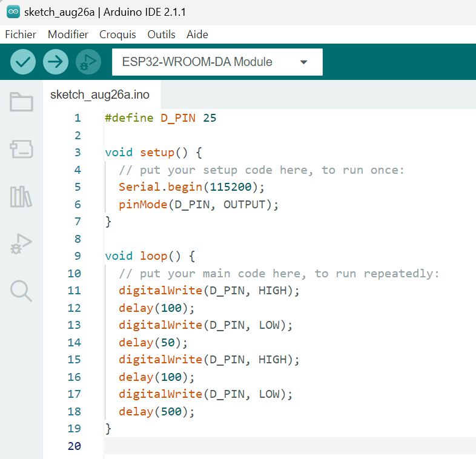Open the Croquis menu

tap(117, 35)
